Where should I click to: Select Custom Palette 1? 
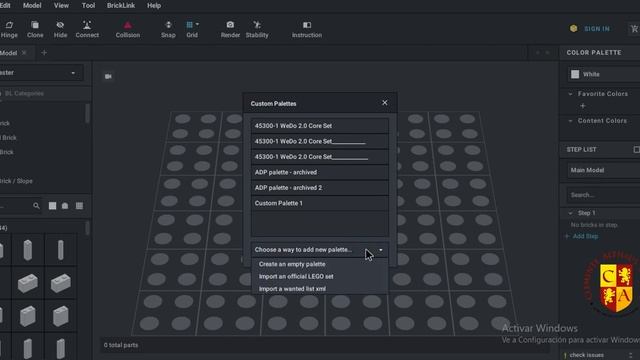(320, 203)
